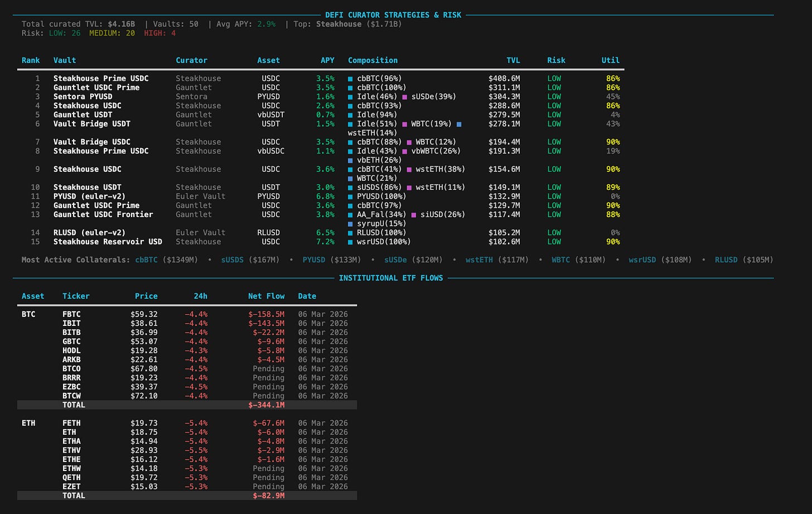This screenshot has height=514, width=812.
Task: Click the Util column header
Action: (611, 60)
